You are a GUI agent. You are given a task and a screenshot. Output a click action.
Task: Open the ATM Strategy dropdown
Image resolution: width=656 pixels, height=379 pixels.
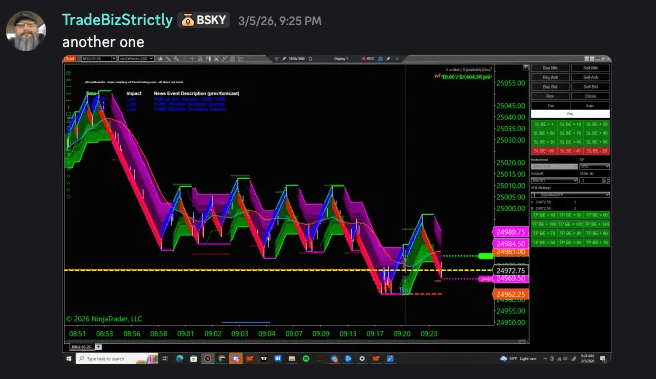point(570,195)
